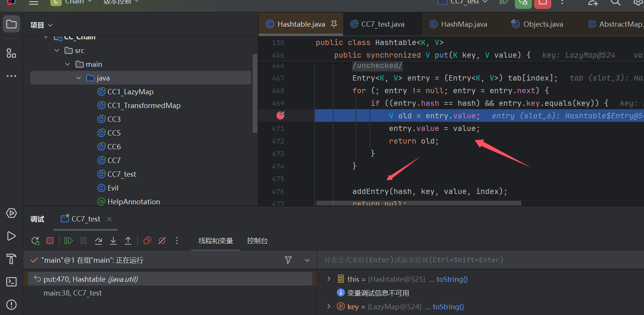The height and width of the screenshot is (315, 644).
Task: Pause program execution
Action: [84, 241]
